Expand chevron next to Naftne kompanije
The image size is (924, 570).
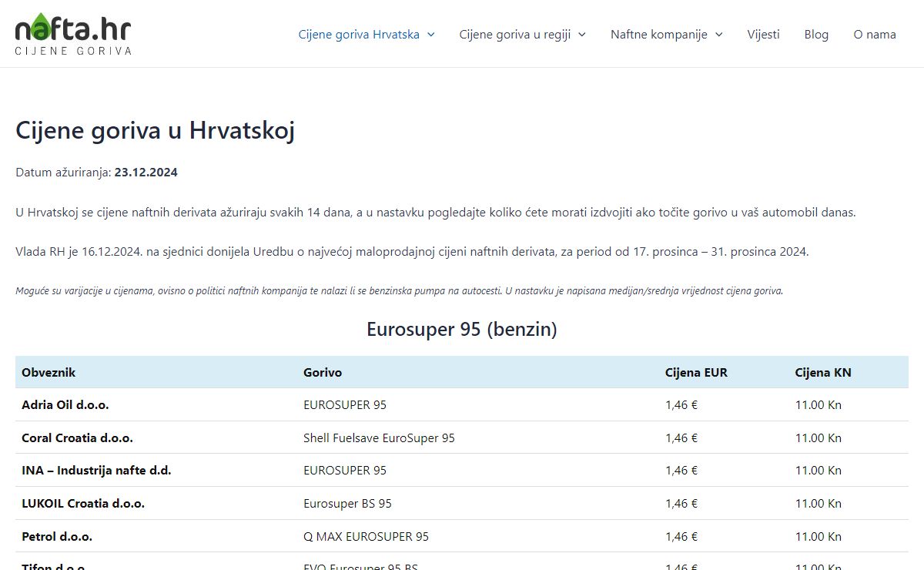(x=718, y=34)
